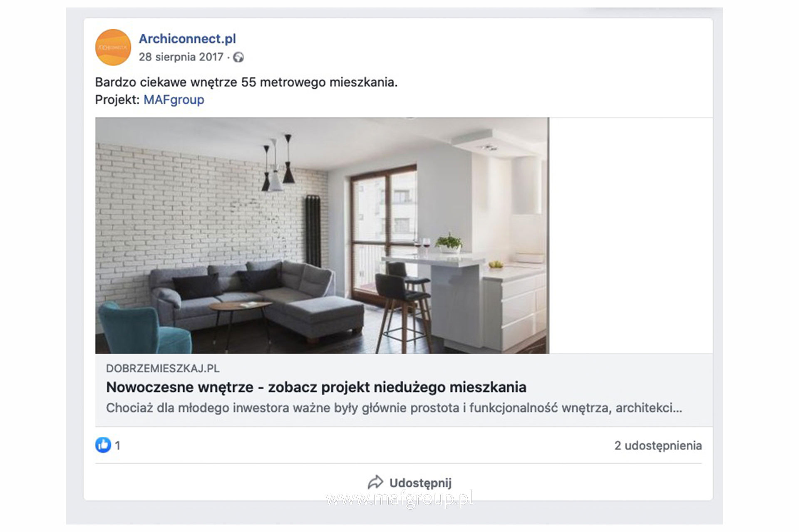Click the Udostępnij share button
The height and width of the screenshot is (532, 799).
pos(410,483)
